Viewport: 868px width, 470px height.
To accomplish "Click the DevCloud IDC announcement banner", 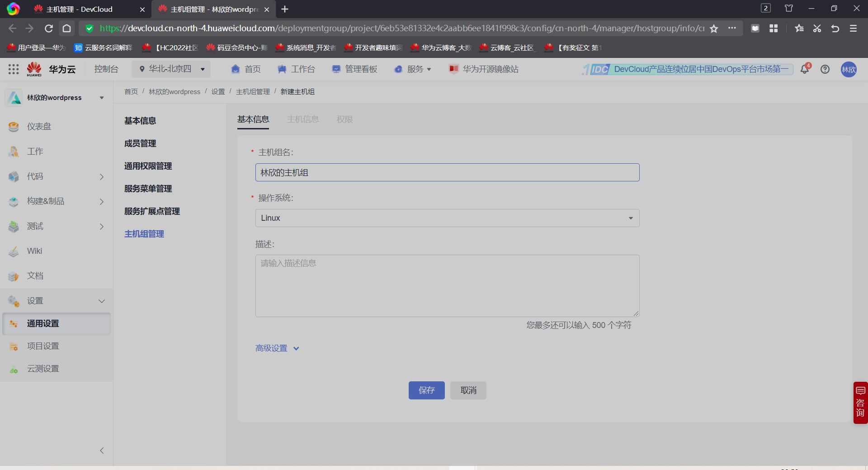I will pos(688,69).
